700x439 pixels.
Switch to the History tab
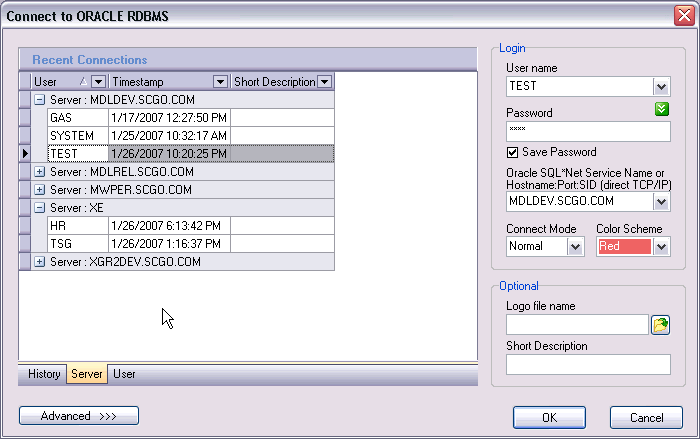44,374
